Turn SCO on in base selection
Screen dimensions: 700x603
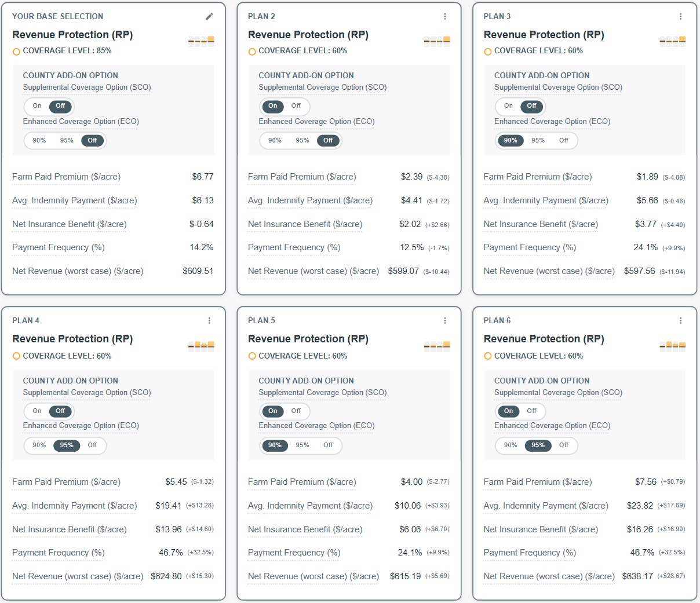point(37,106)
